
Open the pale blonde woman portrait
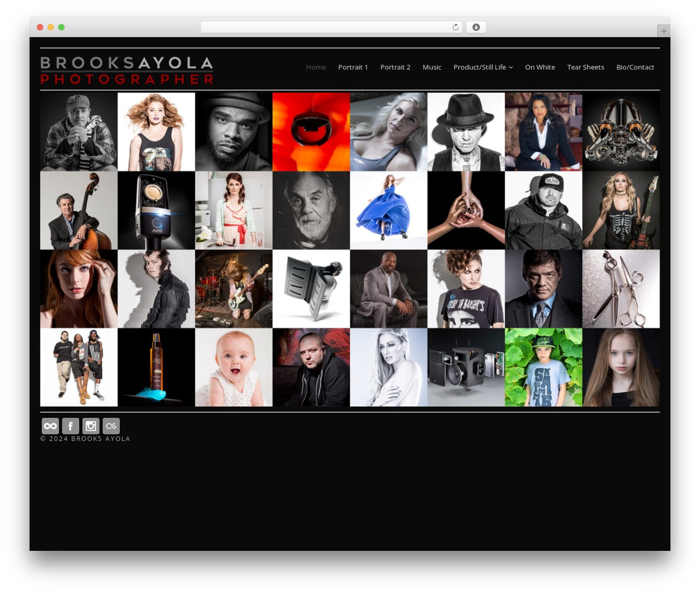click(389, 368)
